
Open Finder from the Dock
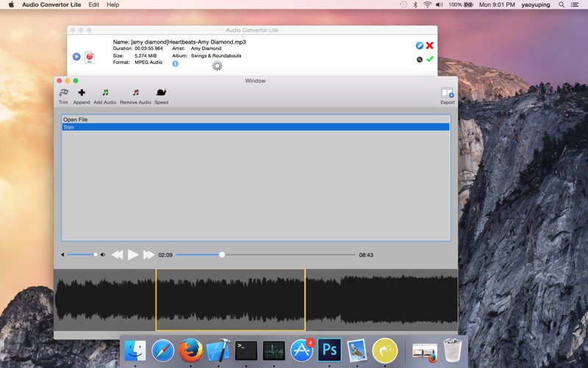pos(135,350)
